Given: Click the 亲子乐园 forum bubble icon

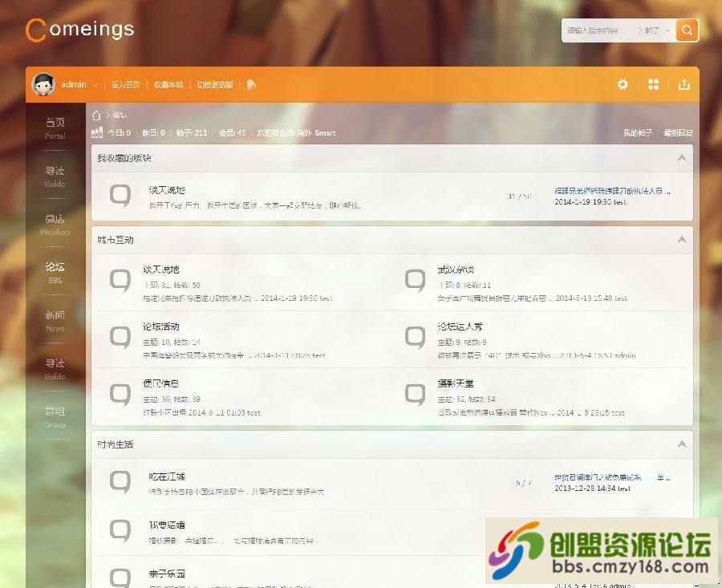Looking at the screenshot, I should (x=120, y=578).
